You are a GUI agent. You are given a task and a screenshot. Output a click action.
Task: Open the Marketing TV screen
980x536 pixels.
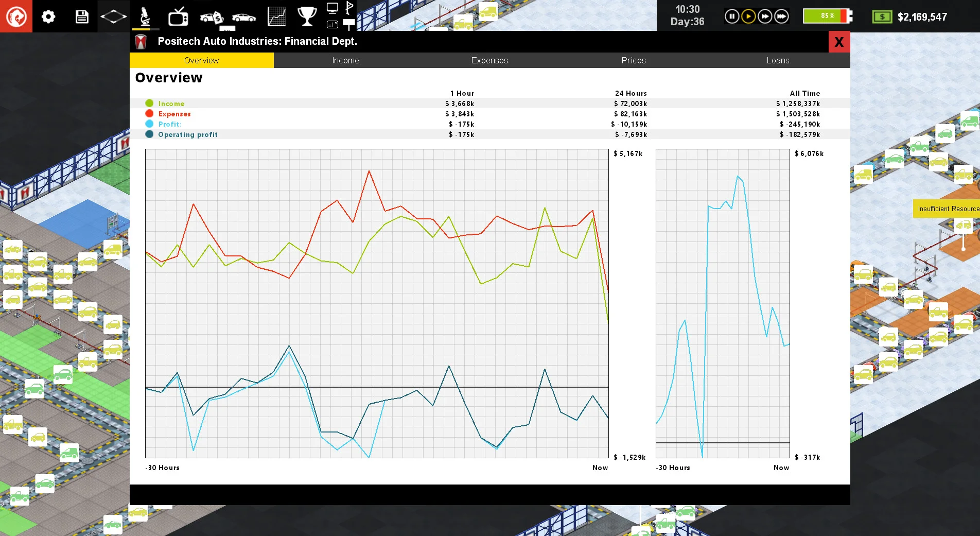tap(179, 16)
